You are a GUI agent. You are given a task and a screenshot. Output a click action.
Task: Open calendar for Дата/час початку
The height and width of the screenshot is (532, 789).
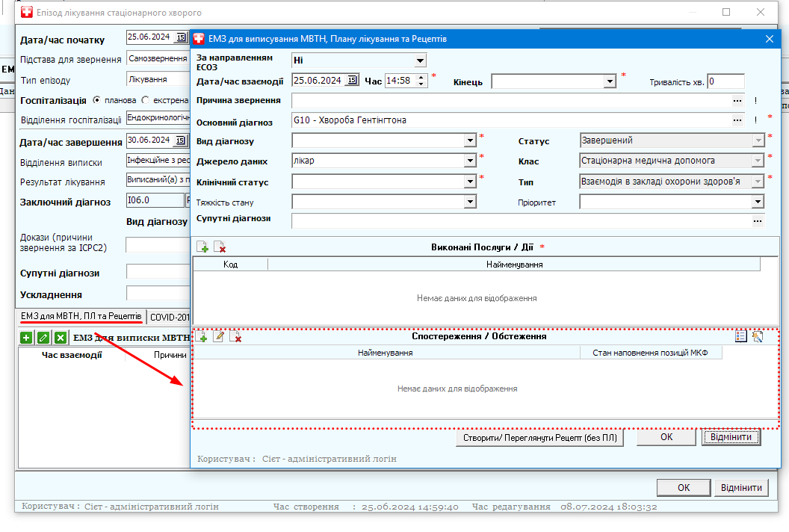(x=181, y=37)
